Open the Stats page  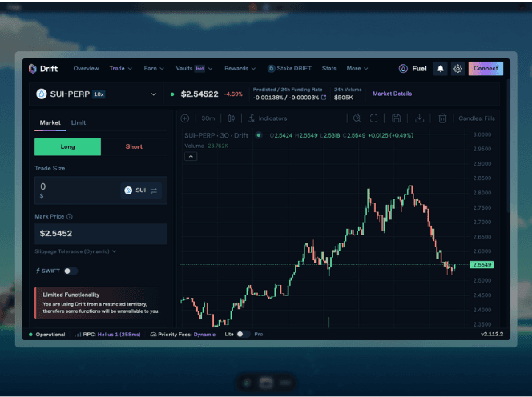(328, 69)
